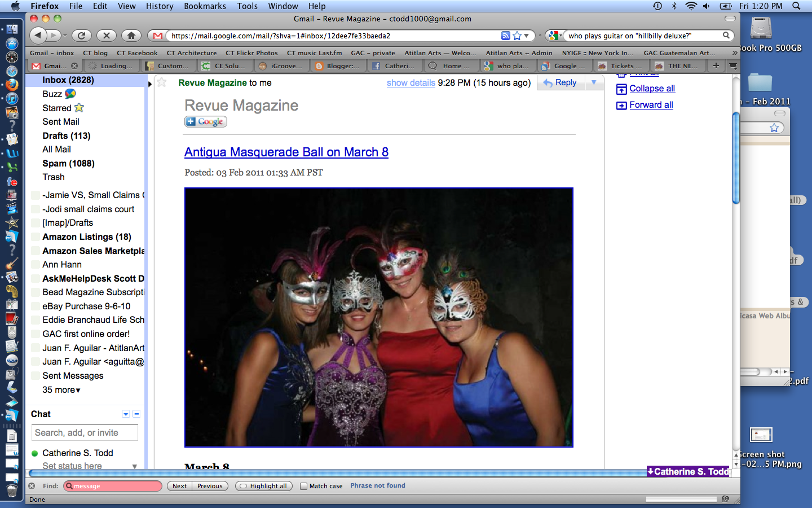Open Spotlight search in the menu bar
The height and width of the screenshot is (508, 812).
(x=796, y=6)
